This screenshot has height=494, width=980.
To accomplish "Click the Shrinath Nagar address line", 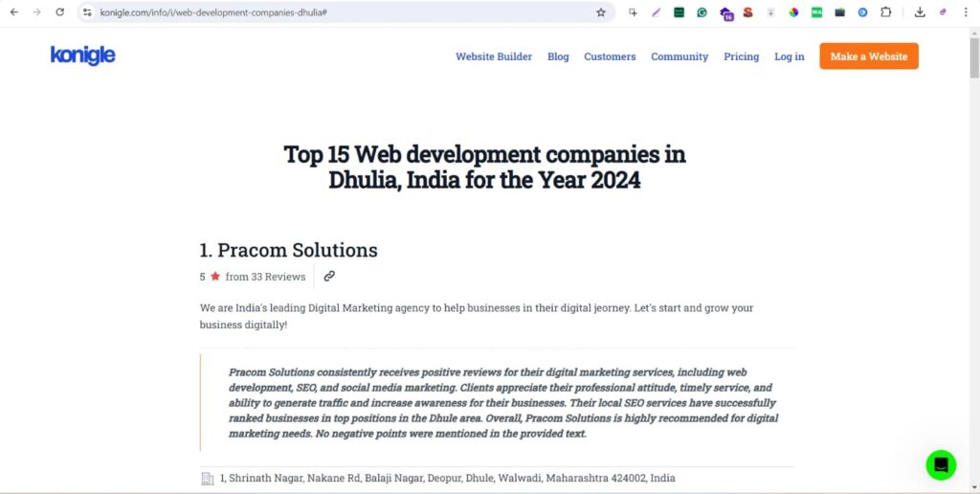I will 448,479.
